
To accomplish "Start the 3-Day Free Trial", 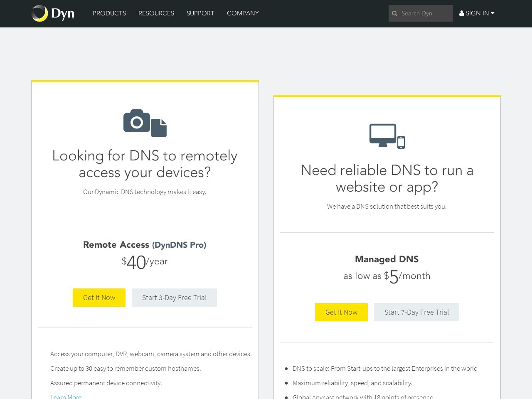I will pos(174,298).
